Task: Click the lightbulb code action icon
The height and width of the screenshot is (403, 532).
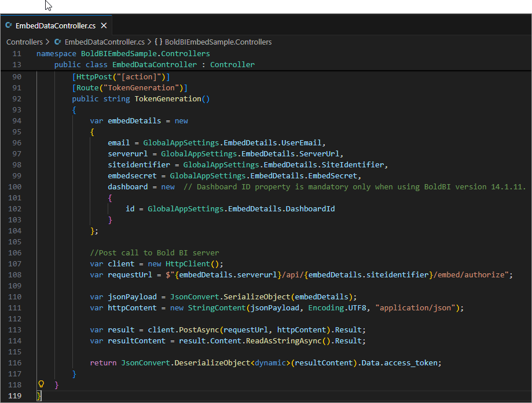Action: [x=41, y=384]
